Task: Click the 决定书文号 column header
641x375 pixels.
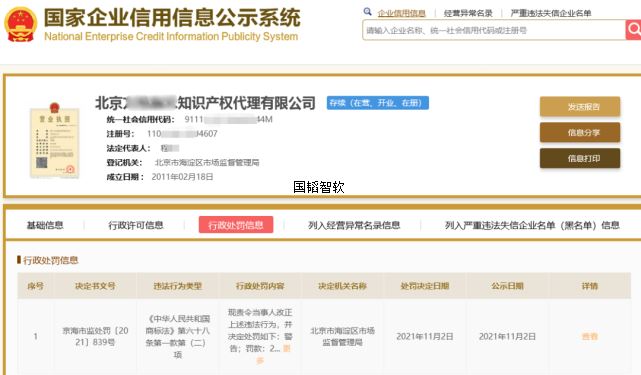Action: point(95,286)
